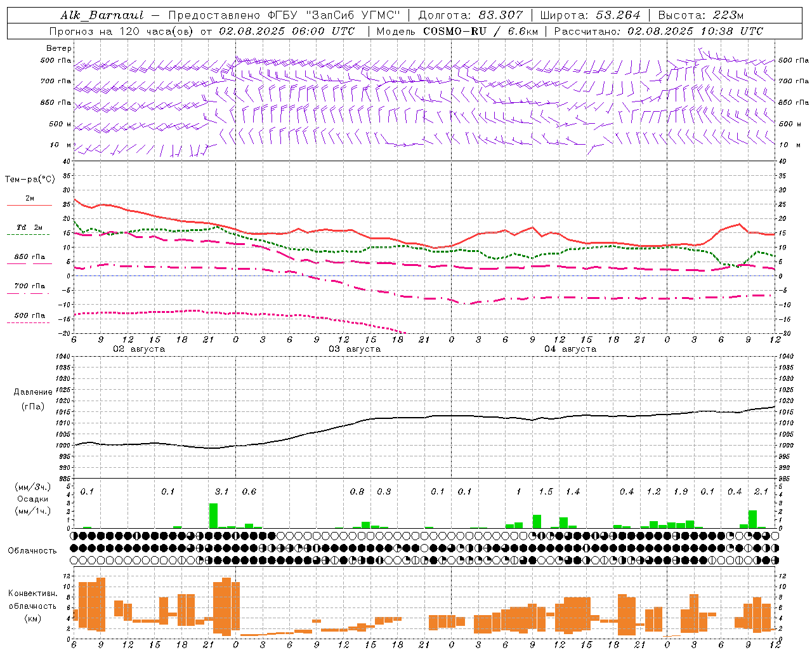Click 'Рассчитано: 02.08.2025 10:38 UTC' timestamp

[658, 31]
